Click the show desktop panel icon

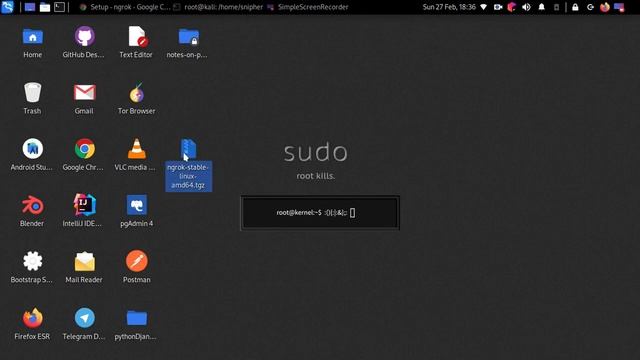click(30, 7)
